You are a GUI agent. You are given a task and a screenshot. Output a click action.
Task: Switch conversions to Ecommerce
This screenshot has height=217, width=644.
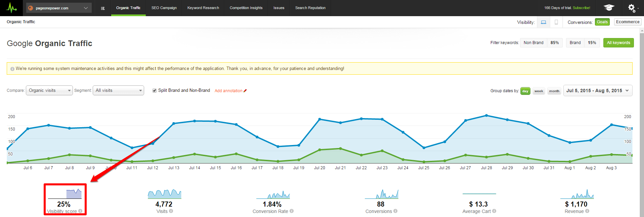[628, 22]
